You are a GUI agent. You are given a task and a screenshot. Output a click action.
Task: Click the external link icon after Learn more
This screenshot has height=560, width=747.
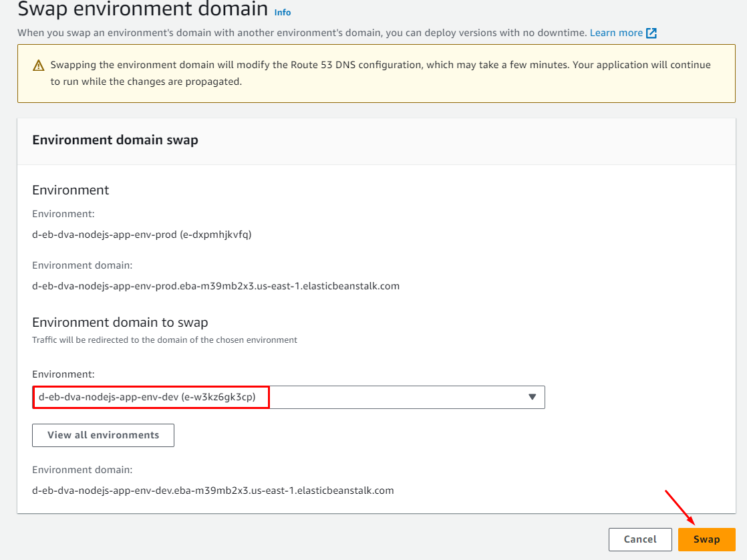pyautogui.click(x=651, y=33)
